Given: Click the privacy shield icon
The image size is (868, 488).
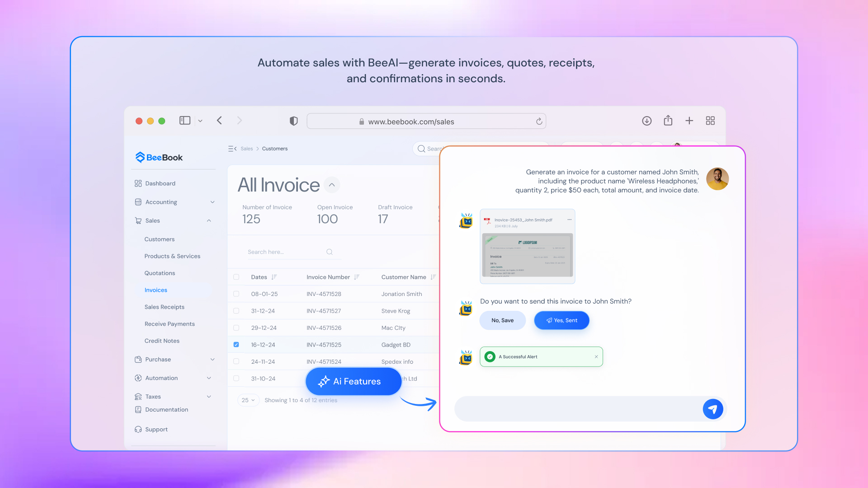Looking at the screenshot, I should tap(294, 121).
